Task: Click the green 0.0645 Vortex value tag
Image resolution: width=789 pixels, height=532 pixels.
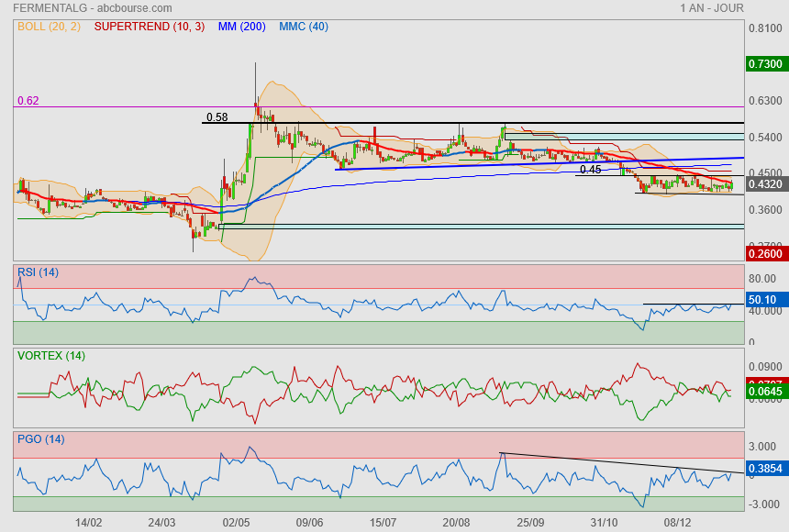Action: 766,391
